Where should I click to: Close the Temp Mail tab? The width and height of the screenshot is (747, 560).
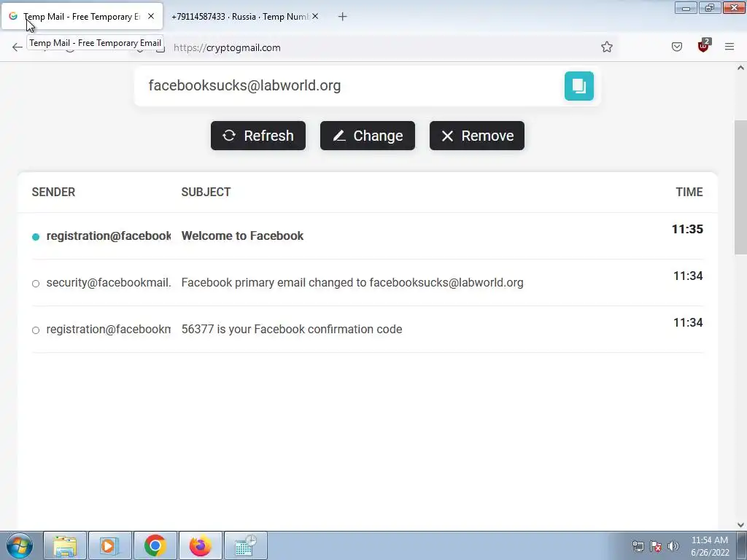151,16
